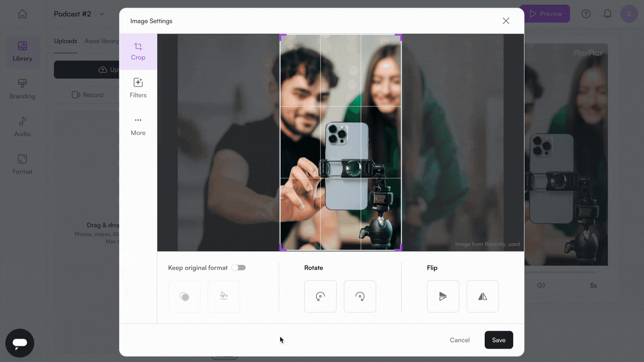Switch to the Asset library tab
This screenshot has width=644, height=362.
[x=102, y=41]
